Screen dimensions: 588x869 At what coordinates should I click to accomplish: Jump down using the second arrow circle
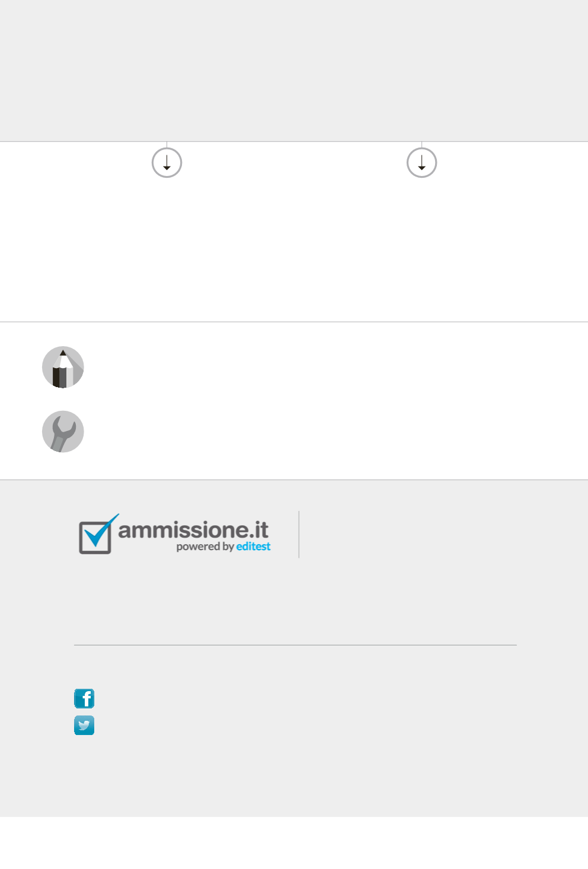(x=421, y=163)
